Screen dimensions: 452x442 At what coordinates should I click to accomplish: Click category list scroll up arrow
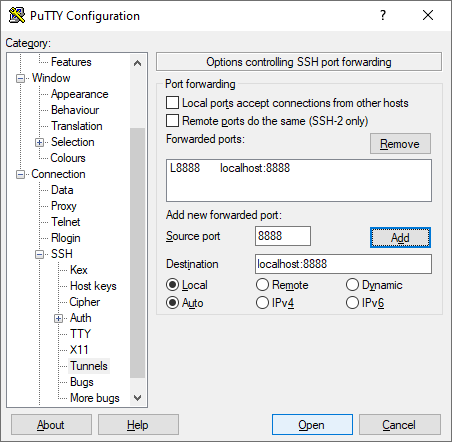(137, 63)
